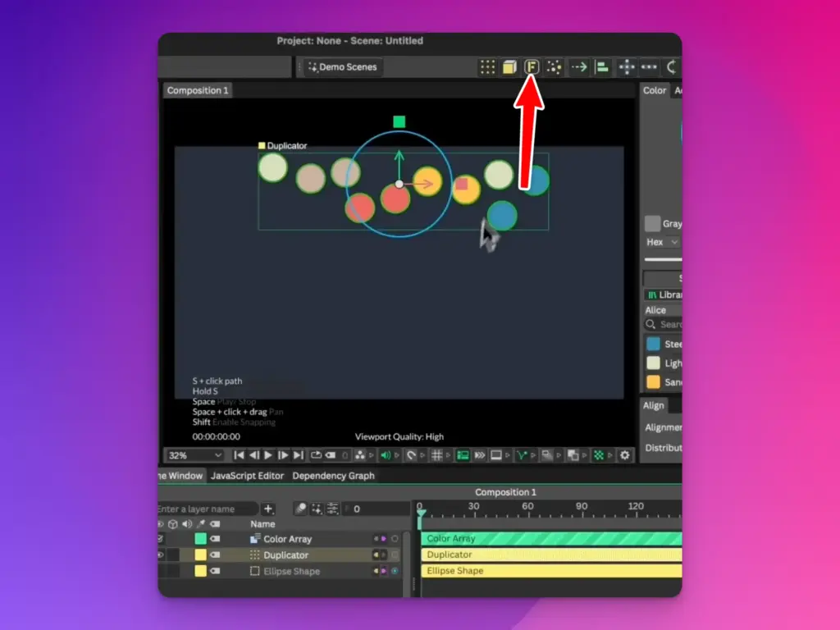Open the Align panel tab
The height and width of the screenshot is (630, 840).
click(x=653, y=405)
